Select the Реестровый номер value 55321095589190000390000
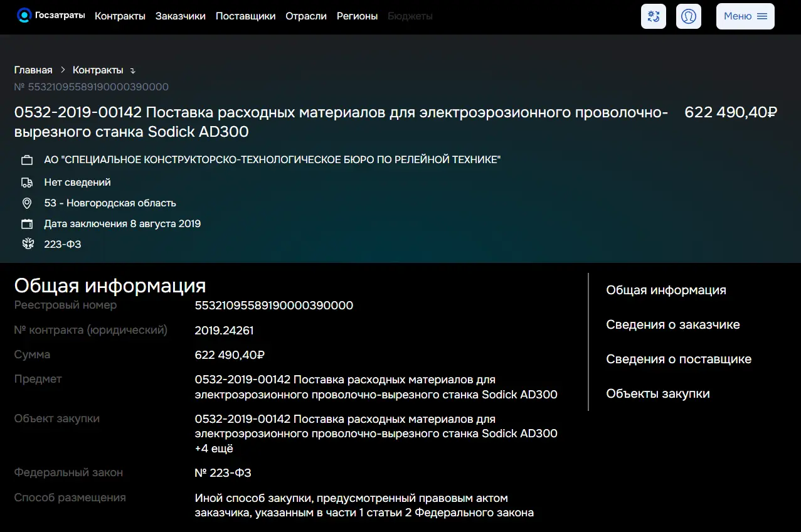Viewport: 801px width, 532px height. 274,306
